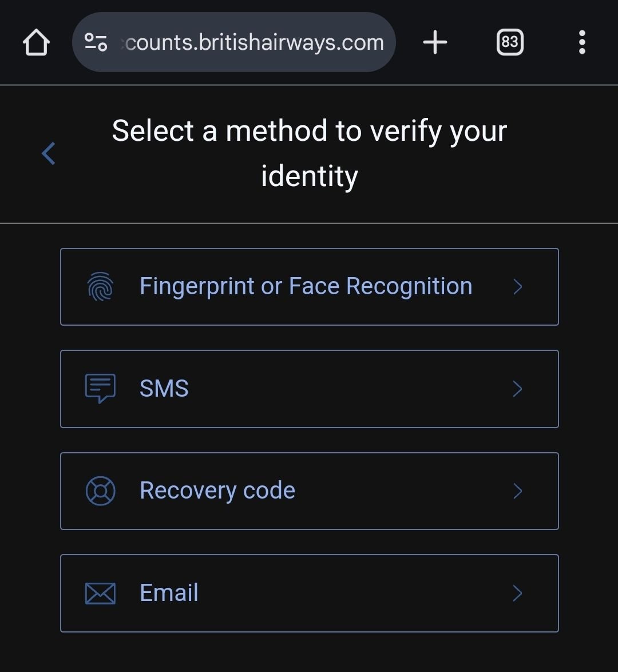
Task: Open the tab switcher showing 83 tabs
Action: pos(510,42)
